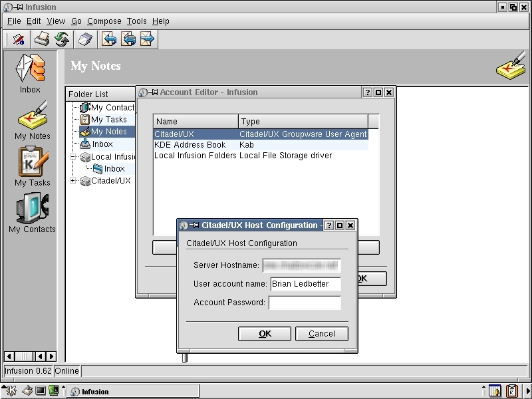Viewport: 532px width, 399px height.
Task: Open the Help menu
Action: (161, 21)
